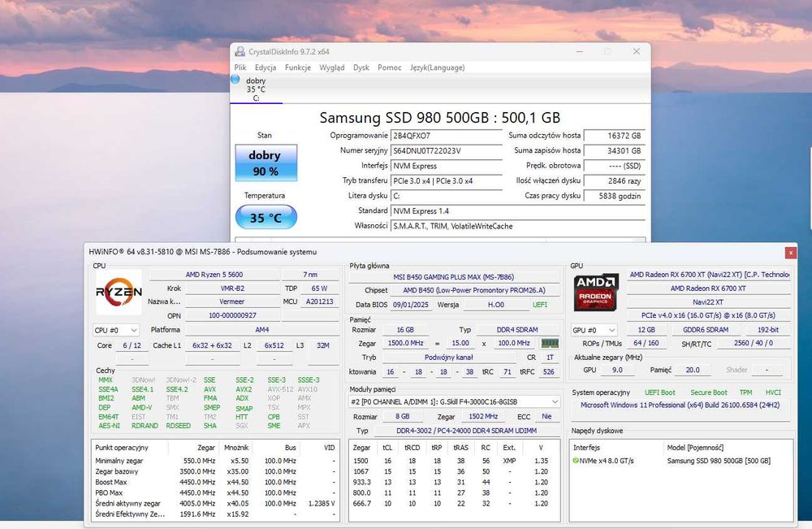Screen dimensions: 812x529
Task: Select the C: drive tab in CrystalDiskInfo
Action: point(256,89)
